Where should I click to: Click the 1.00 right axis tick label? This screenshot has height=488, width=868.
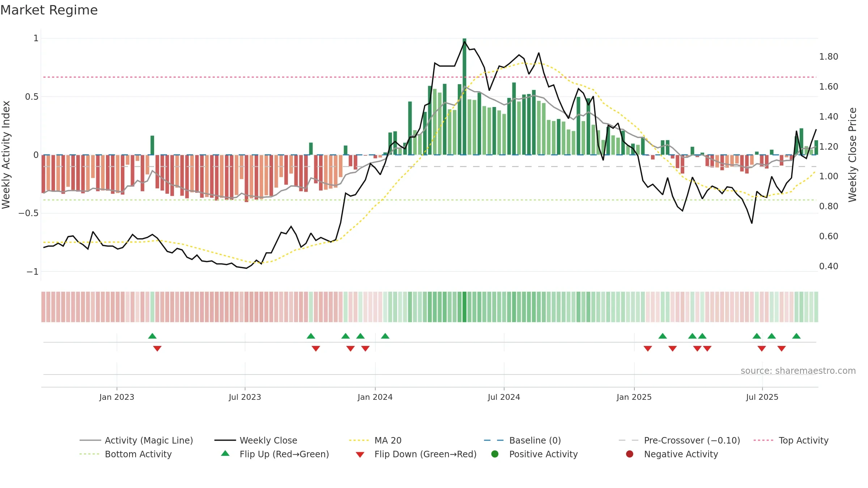(829, 176)
